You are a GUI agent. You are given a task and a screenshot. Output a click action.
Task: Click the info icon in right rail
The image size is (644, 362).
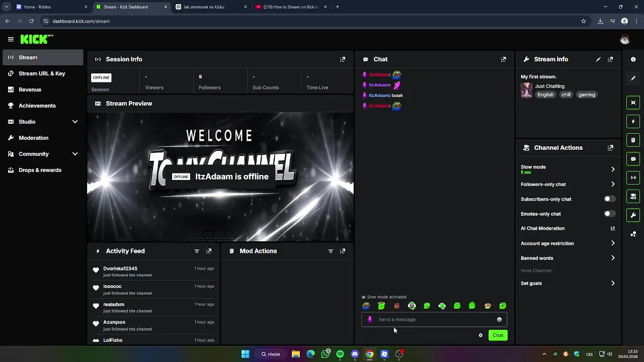[x=633, y=59]
